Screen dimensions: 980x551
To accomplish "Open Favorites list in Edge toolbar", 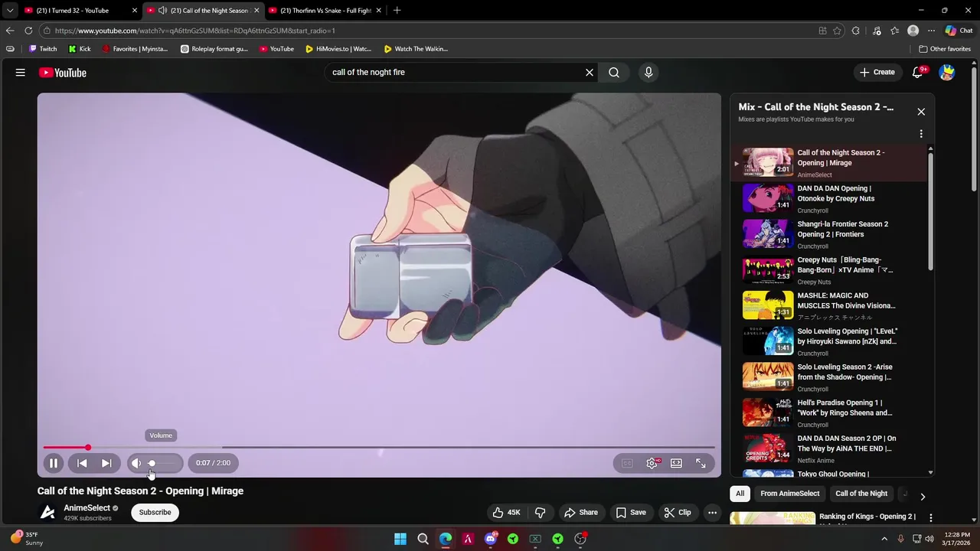I will tap(894, 31).
